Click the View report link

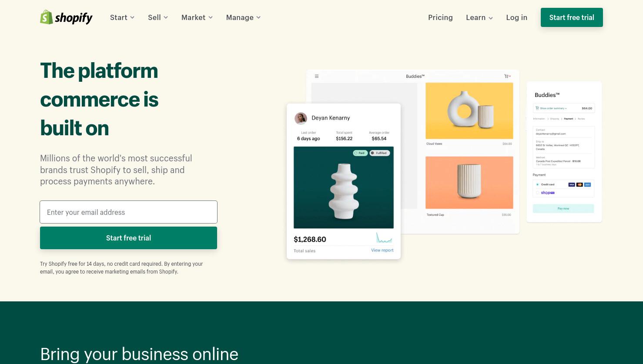click(382, 250)
